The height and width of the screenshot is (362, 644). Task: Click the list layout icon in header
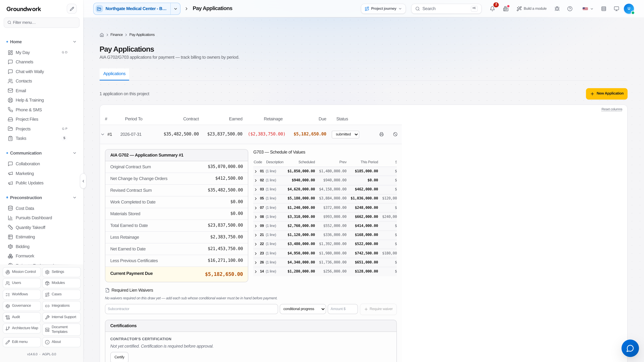604,9
